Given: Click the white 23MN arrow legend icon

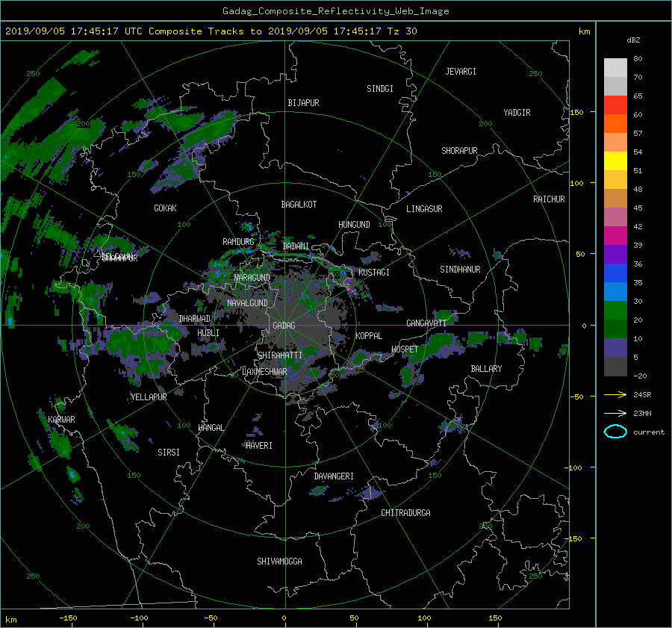Looking at the screenshot, I should 615,413.
